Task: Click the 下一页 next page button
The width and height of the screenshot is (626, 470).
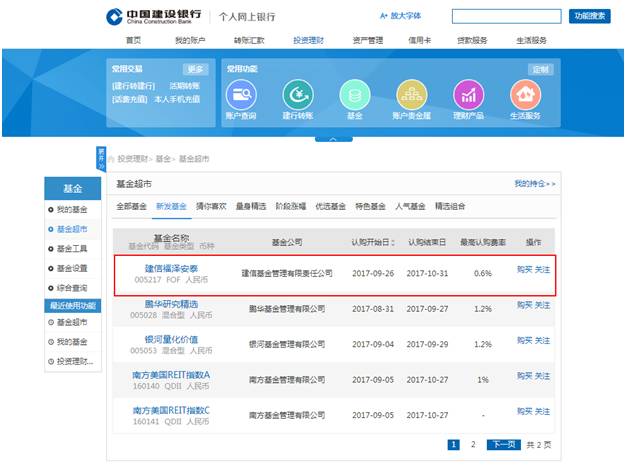Action: [x=503, y=444]
